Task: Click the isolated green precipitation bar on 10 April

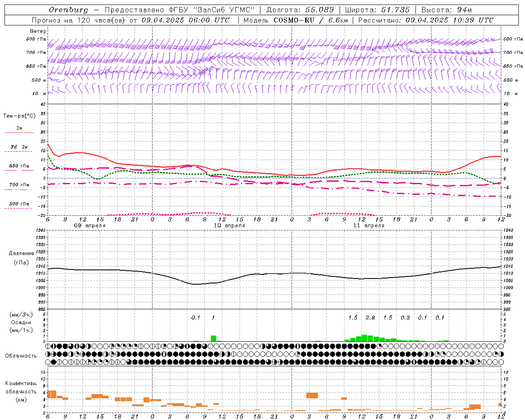Action: tap(213, 338)
